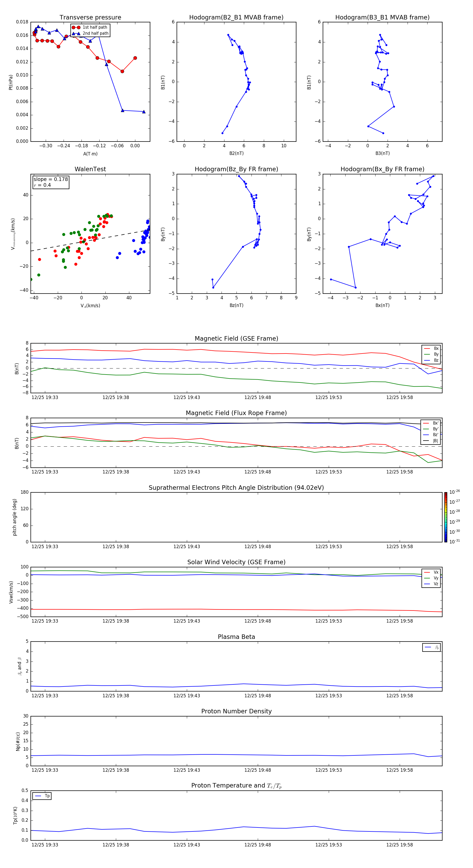Select '|B|' in the Flux Rope legend
This screenshot has width=473, height=868.
point(431,441)
